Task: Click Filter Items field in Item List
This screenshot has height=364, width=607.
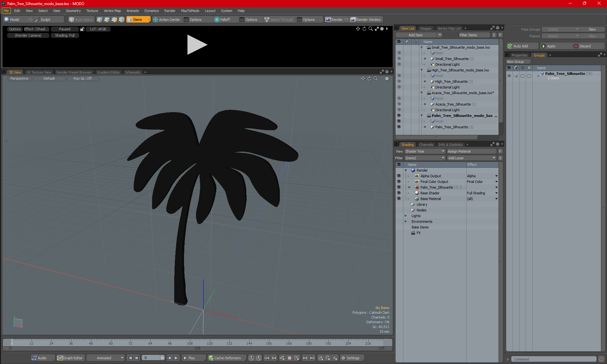Action: (x=474, y=35)
